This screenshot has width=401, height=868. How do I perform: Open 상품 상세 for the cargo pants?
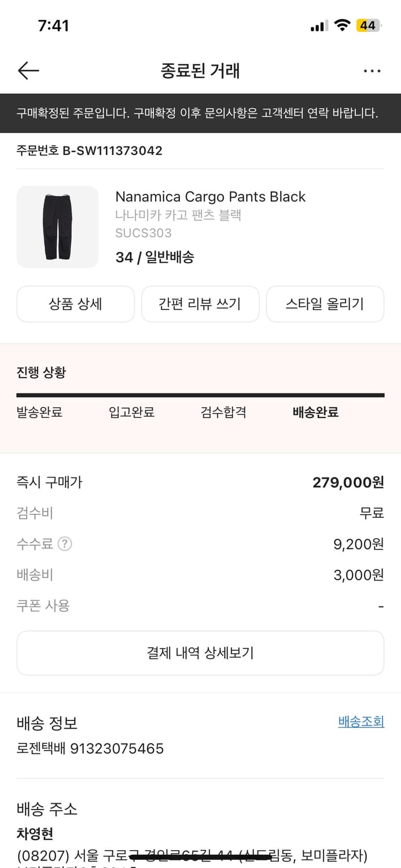click(75, 304)
